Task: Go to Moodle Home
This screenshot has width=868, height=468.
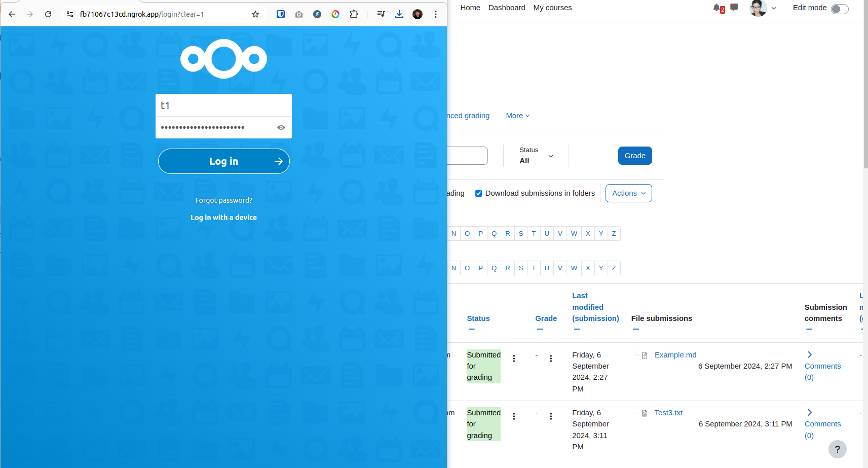Action: click(470, 8)
